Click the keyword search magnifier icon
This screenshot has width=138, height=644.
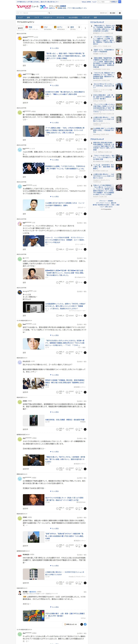[49, 13]
